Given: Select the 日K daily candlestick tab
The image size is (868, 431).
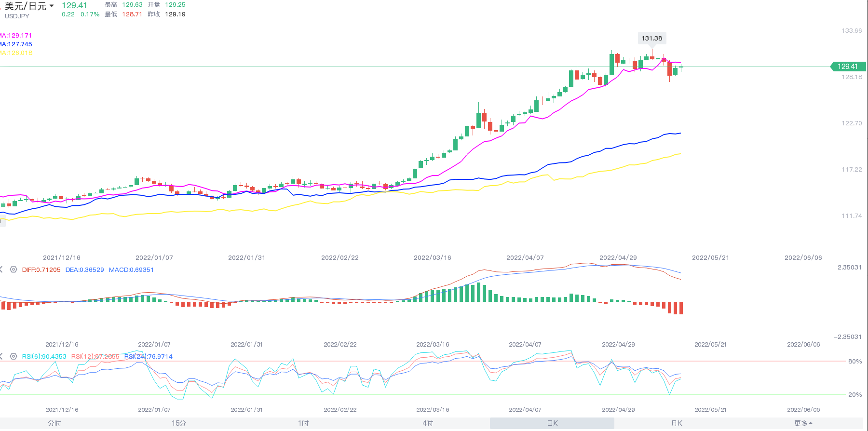Looking at the screenshot, I should [x=552, y=423].
